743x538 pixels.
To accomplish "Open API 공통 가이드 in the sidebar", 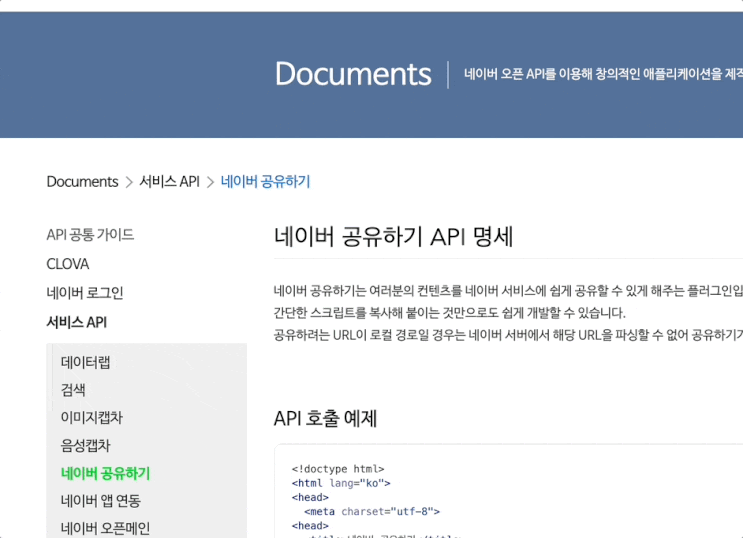I will pyautogui.click(x=90, y=235).
